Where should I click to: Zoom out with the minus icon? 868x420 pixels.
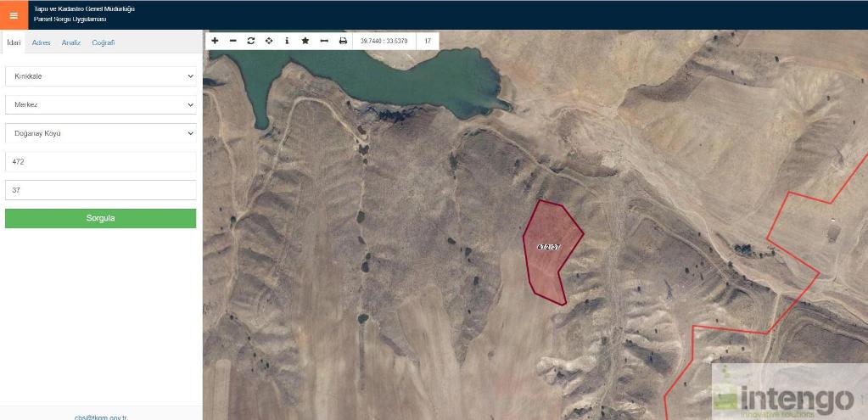[233, 41]
